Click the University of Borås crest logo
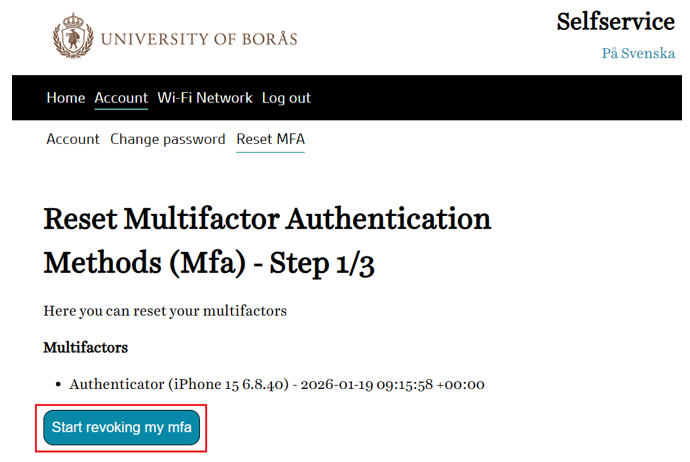The height and width of the screenshot is (462, 690). point(72,38)
